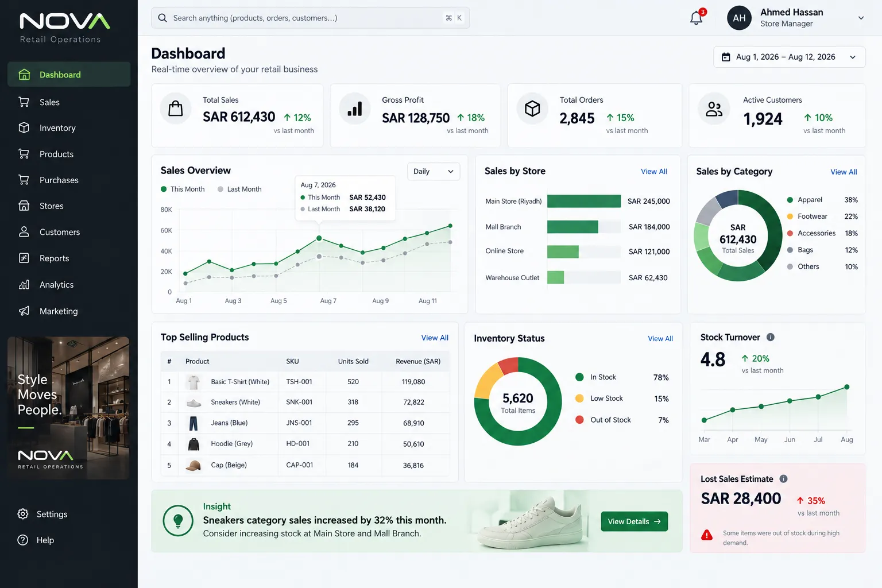Click the calendar icon in date range
Image resolution: width=882 pixels, height=588 pixels.
tap(726, 57)
